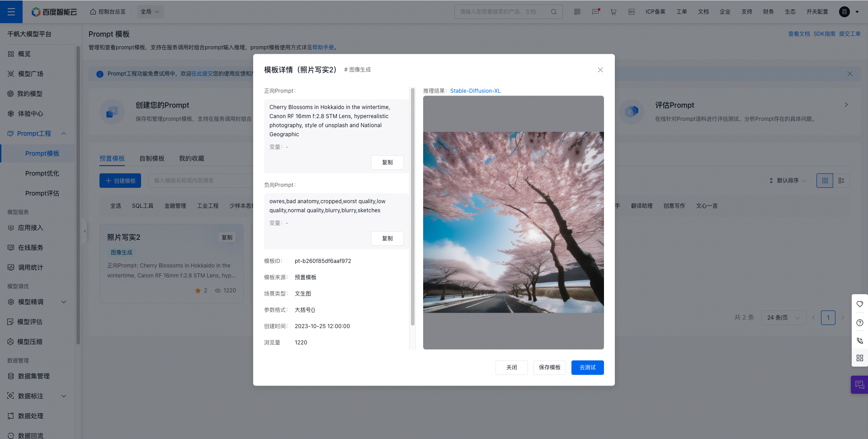
Task: Expand the 评估Prompt card arrow
Action: 846,105
